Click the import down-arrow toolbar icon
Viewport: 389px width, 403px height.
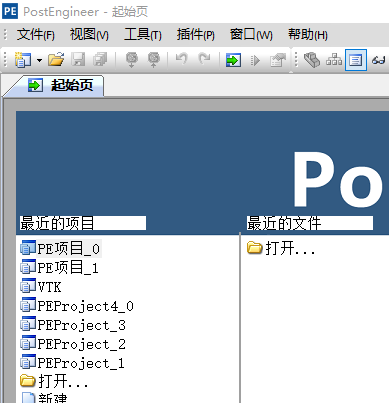[x=132, y=60]
